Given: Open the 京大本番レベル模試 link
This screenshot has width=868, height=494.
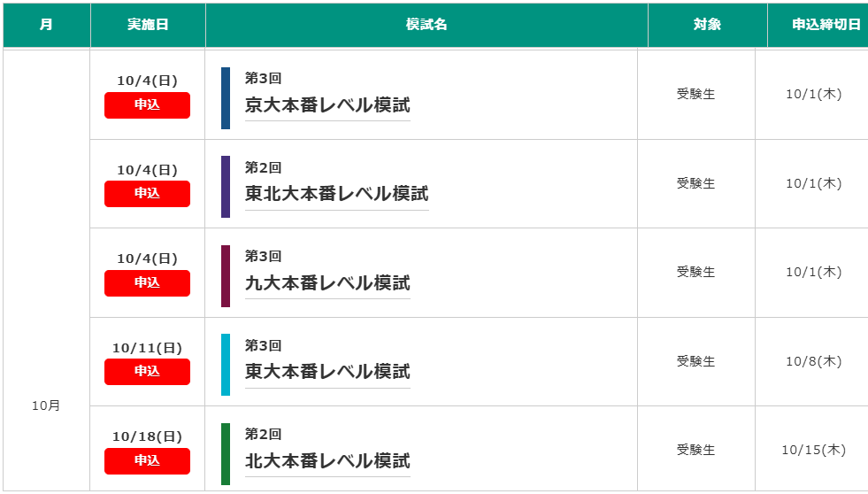Looking at the screenshot, I should (327, 105).
